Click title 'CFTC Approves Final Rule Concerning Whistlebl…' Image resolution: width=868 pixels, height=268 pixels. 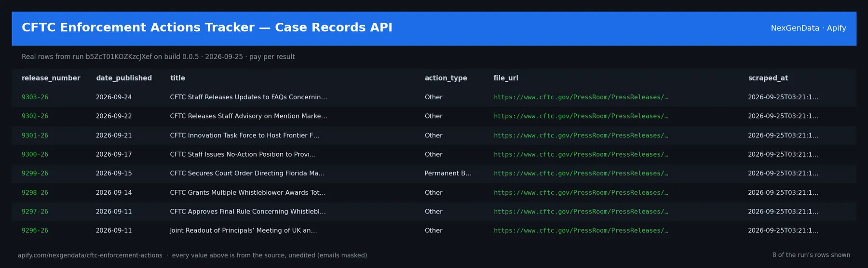coord(248,212)
